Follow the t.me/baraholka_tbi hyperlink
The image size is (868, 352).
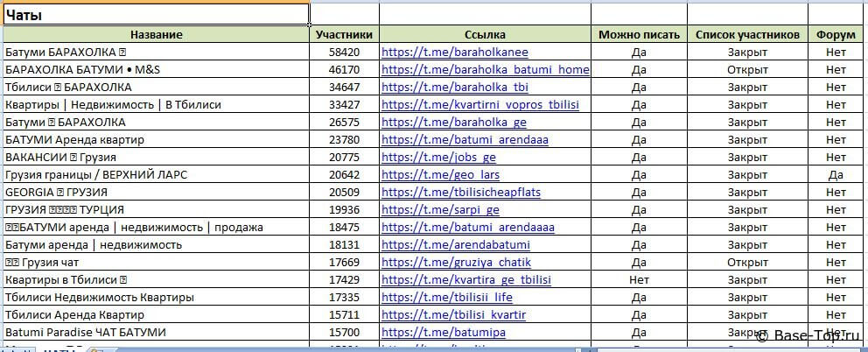pyautogui.click(x=454, y=87)
